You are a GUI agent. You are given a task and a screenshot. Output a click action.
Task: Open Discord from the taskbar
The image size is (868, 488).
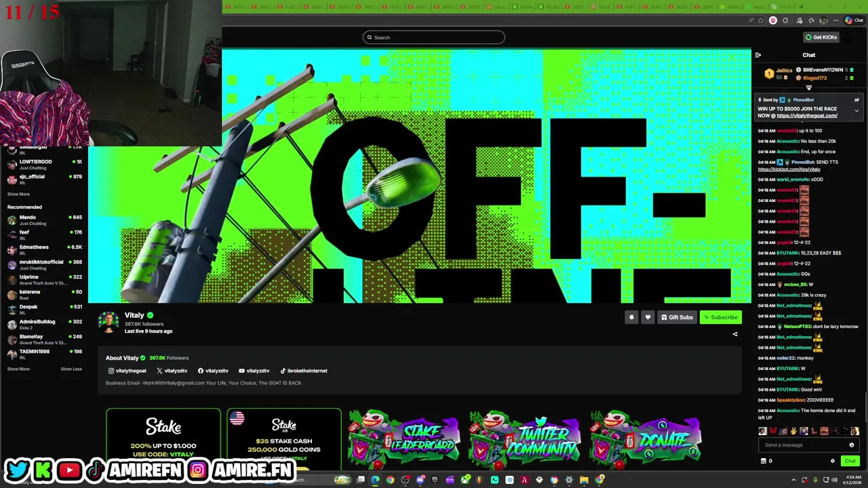pos(420,480)
